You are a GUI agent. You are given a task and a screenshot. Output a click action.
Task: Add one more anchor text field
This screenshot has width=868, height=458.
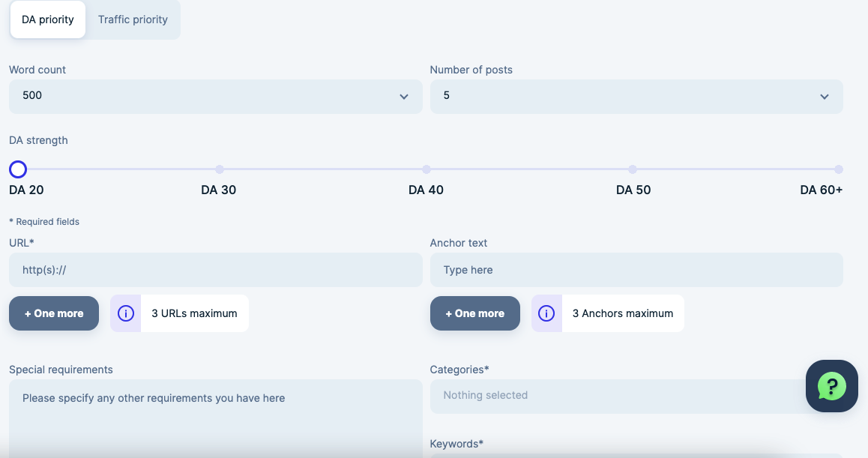point(474,313)
